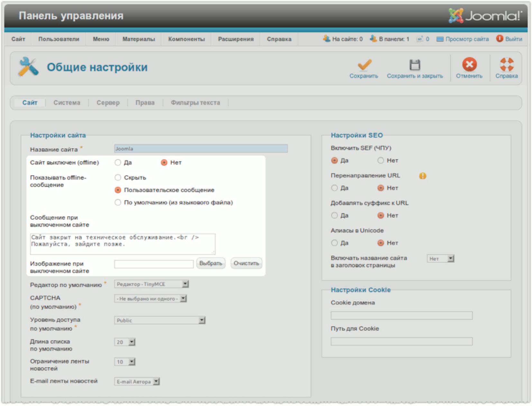The image size is (532, 406).
Task: Set site offline to Yes
Action: (118, 163)
